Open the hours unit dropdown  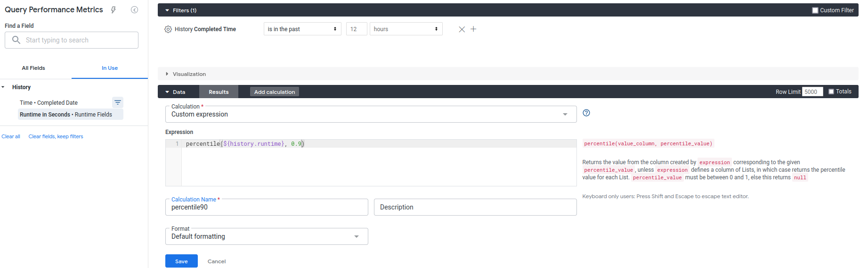(406, 29)
